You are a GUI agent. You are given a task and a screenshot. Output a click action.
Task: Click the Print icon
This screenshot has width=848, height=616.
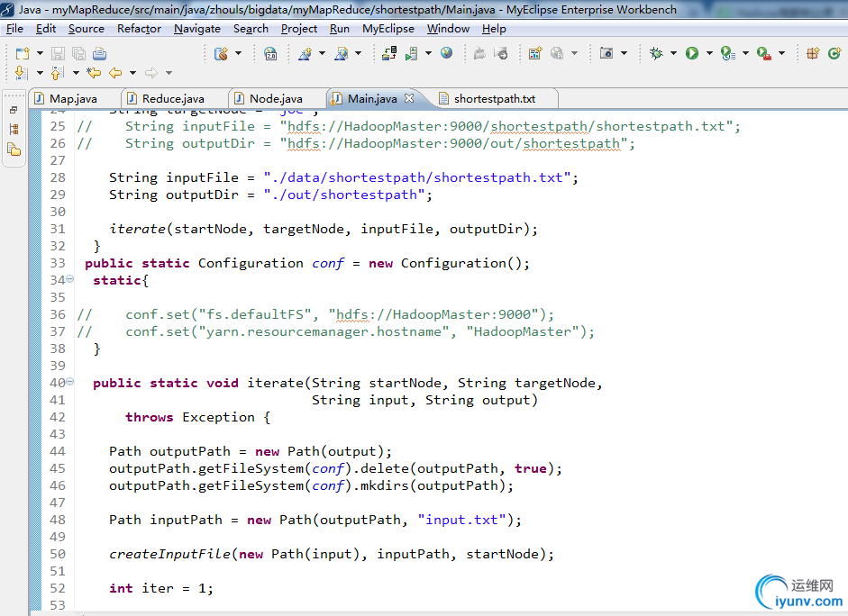point(99,53)
